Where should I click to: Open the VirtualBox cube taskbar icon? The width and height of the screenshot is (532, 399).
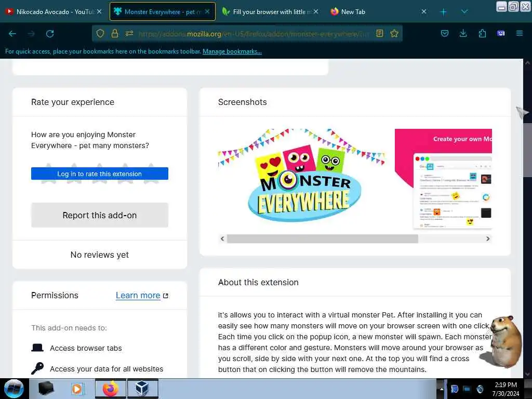click(142, 389)
